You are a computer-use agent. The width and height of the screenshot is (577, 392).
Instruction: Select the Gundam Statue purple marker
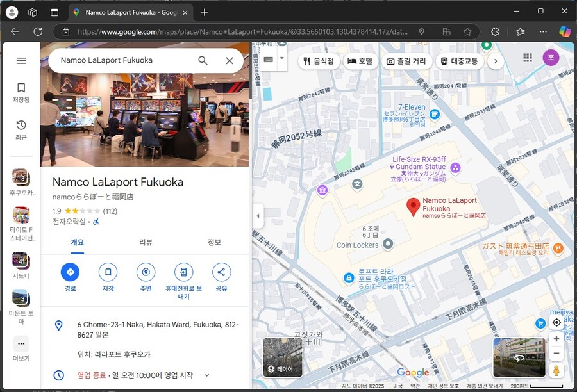(456, 168)
